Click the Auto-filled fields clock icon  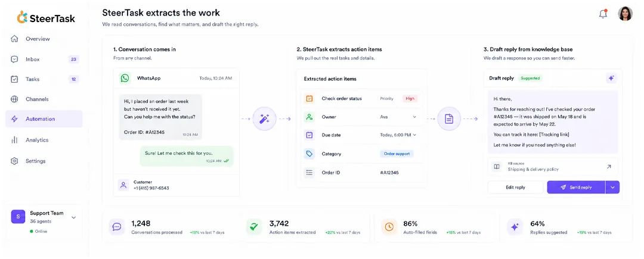(x=389, y=227)
